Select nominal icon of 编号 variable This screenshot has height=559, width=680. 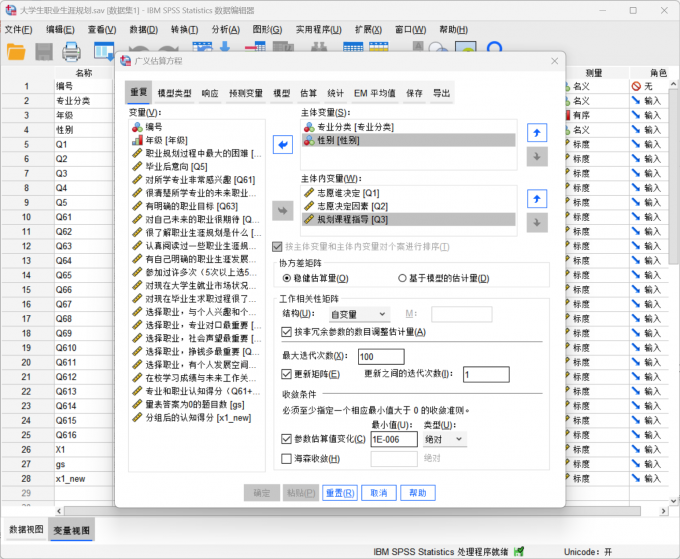click(x=137, y=127)
